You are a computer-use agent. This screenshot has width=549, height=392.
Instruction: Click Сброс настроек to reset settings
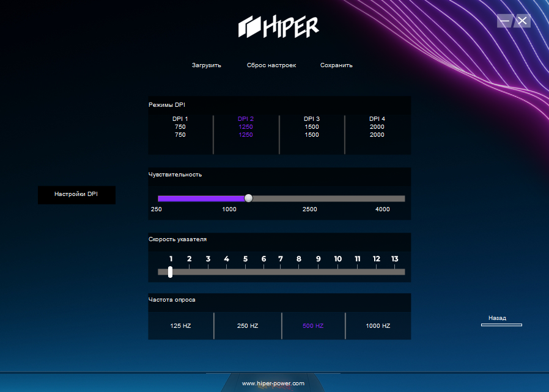pyautogui.click(x=271, y=65)
